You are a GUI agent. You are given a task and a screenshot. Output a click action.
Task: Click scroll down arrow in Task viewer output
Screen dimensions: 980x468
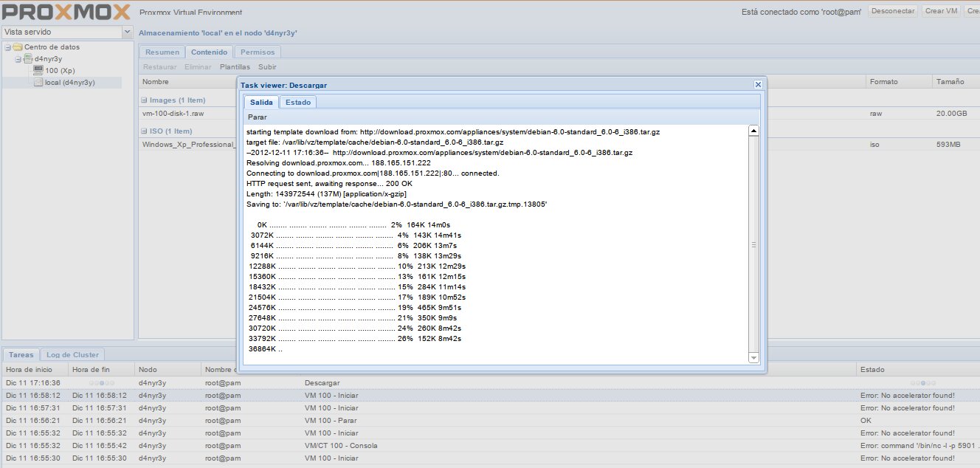pos(753,358)
